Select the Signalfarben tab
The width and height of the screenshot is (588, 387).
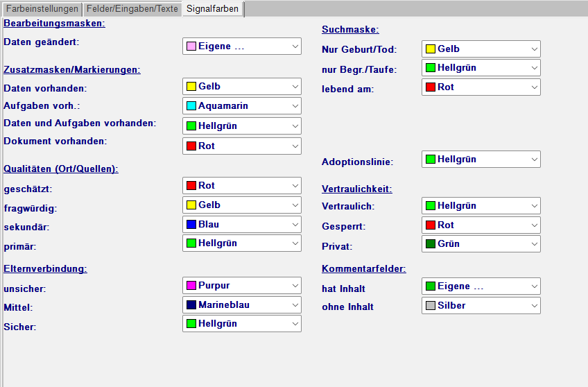pos(212,9)
